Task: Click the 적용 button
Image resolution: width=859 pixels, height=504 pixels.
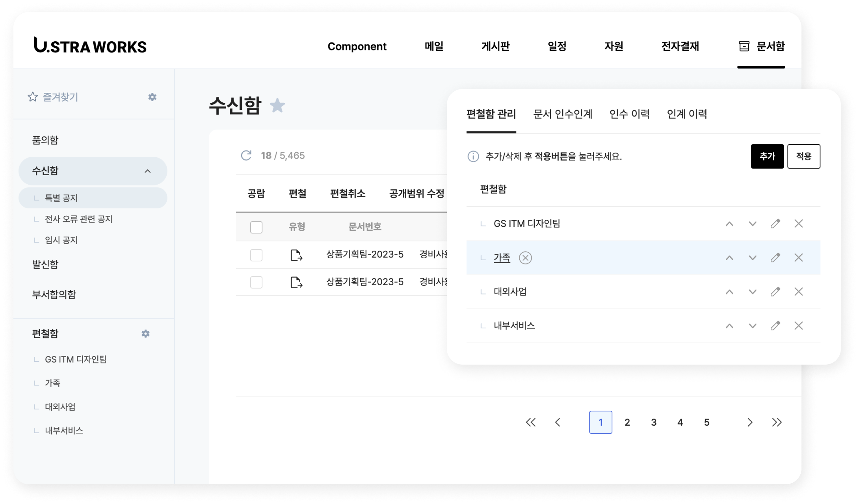Action: pyautogui.click(x=803, y=156)
